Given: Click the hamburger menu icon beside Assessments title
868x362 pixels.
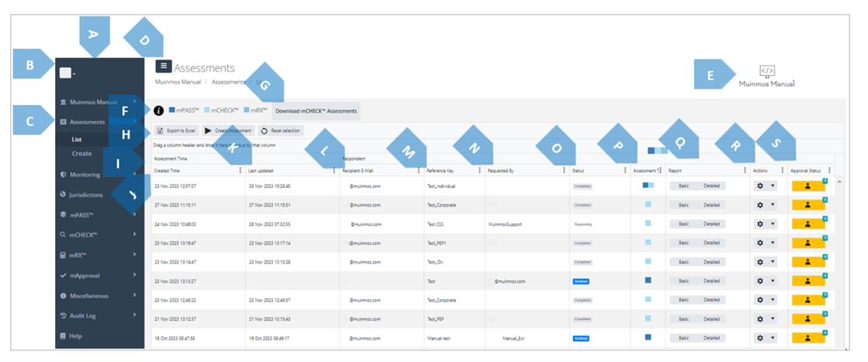Looking at the screenshot, I should (163, 68).
